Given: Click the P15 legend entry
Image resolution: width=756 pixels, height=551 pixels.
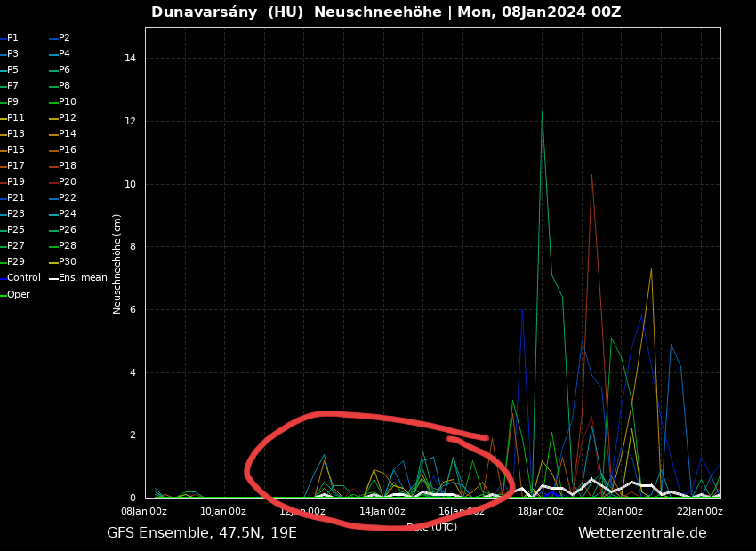Looking at the screenshot, I should pyautogui.click(x=16, y=150).
